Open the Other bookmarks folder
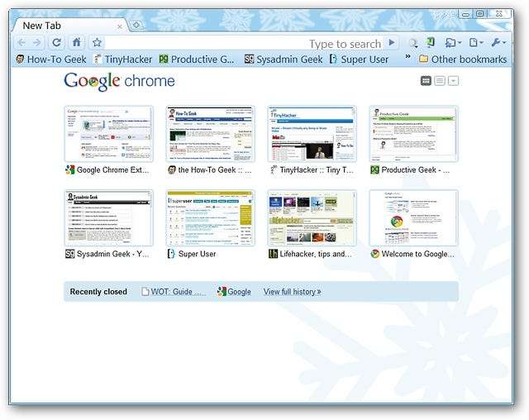529x420 pixels. pos(463,60)
